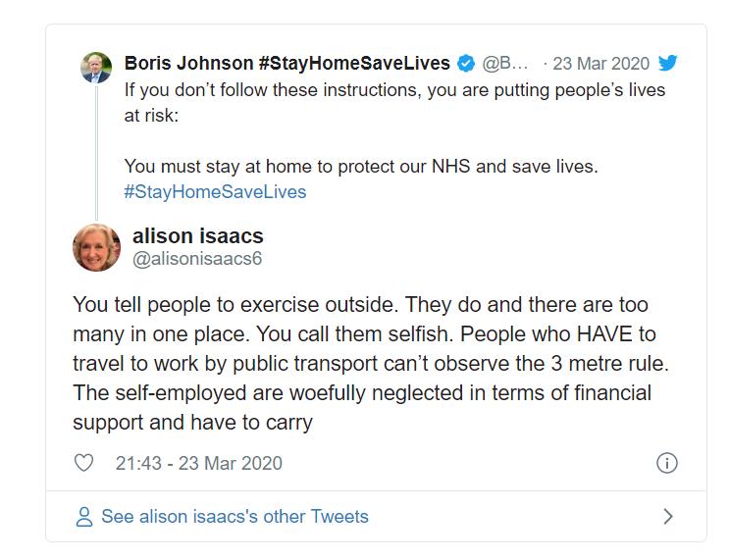Viewport: 729px width, 560px height.
Task: Click the thread connector line between avatars
Action: (x=97, y=152)
